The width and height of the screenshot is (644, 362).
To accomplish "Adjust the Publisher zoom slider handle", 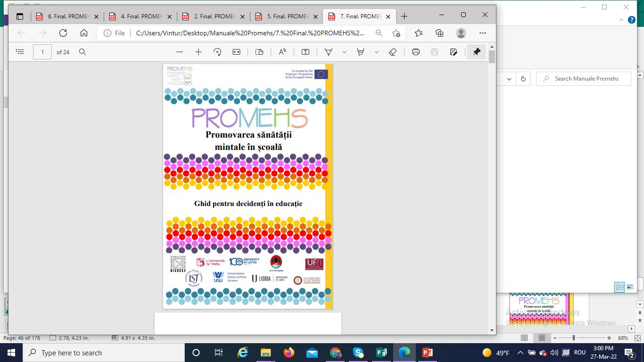I will coord(574,337).
